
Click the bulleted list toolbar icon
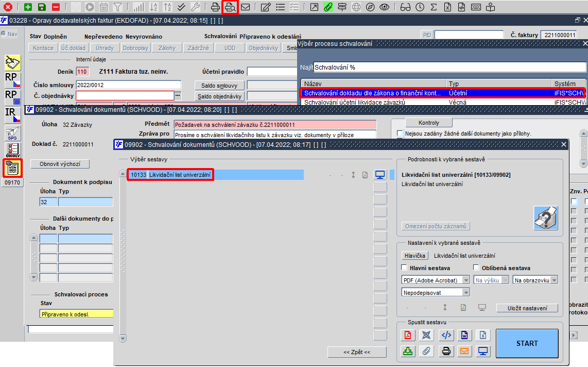pos(280,7)
